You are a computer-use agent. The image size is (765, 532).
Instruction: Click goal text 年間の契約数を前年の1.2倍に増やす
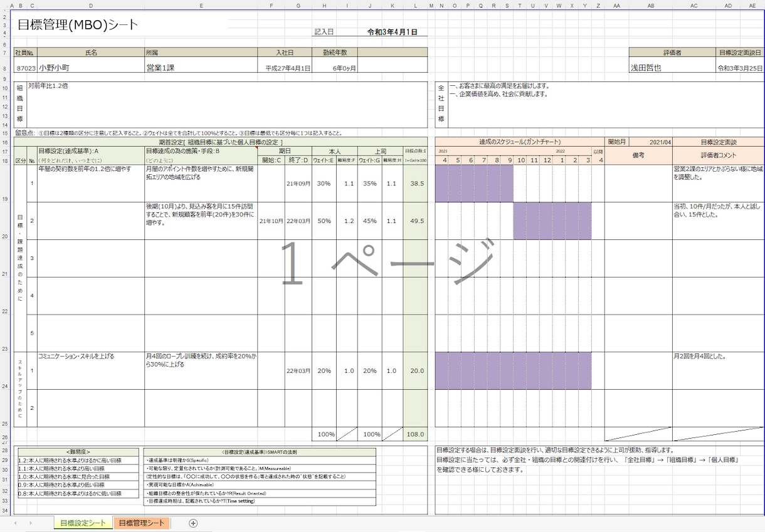pyautogui.click(x=91, y=184)
